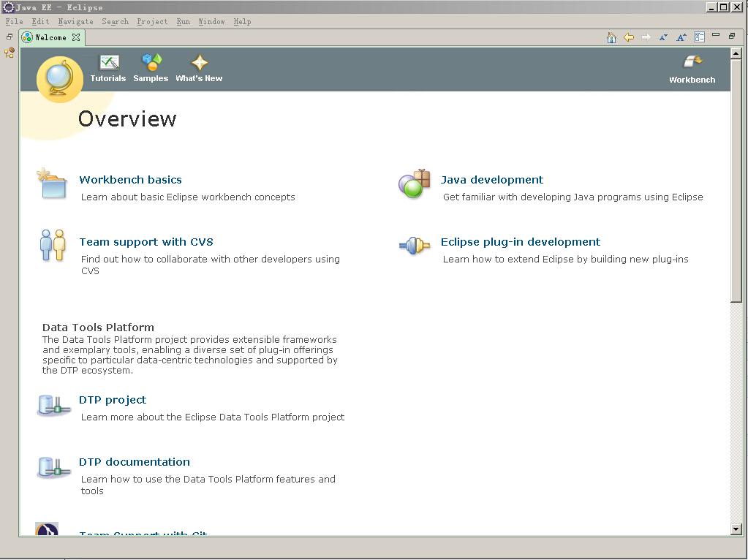The width and height of the screenshot is (748, 560).
Task: Reduce font size with smaller A icon
Action: 663,37
